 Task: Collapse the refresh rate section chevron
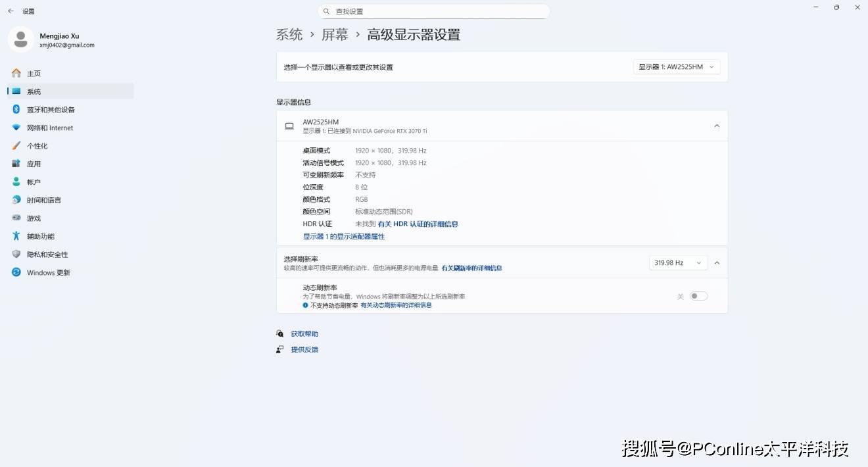click(717, 262)
